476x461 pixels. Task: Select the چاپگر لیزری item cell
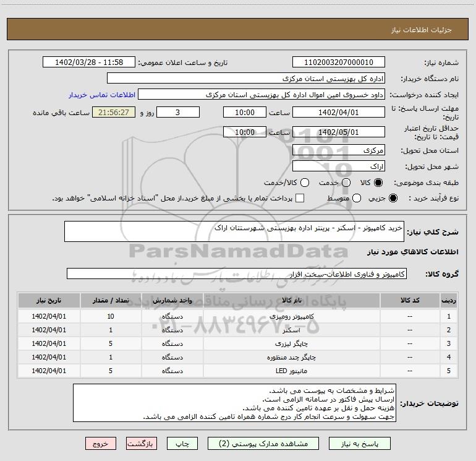tap(291, 343)
